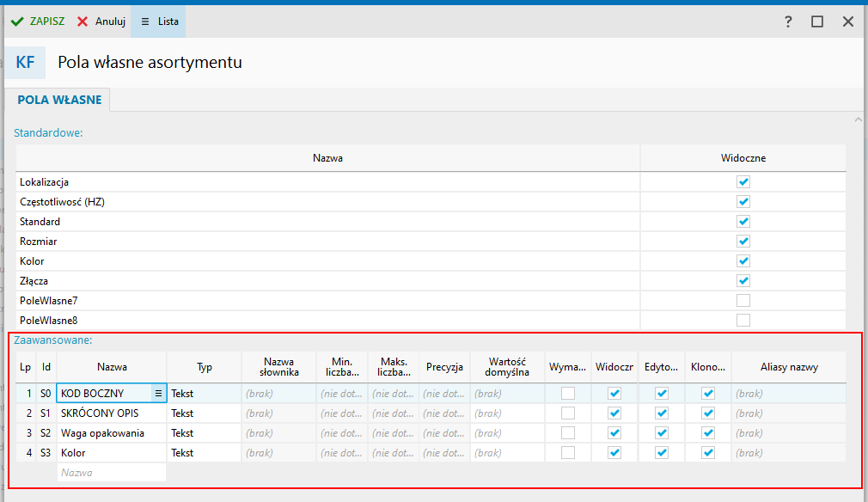Image resolution: width=868 pixels, height=502 pixels.
Task: Click the Lokalizacja standard field row
Action: click(x=431, y=182)
